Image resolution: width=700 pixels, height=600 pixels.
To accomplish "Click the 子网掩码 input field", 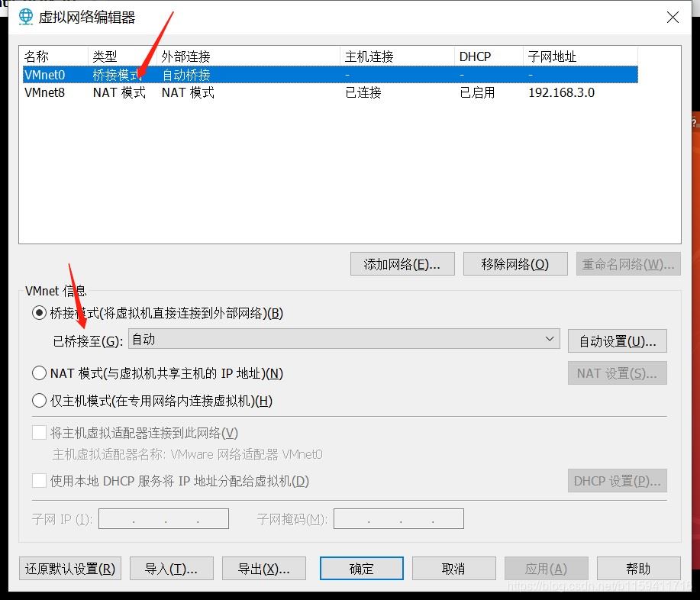I will pyautogui.click(x=398, y=519).
